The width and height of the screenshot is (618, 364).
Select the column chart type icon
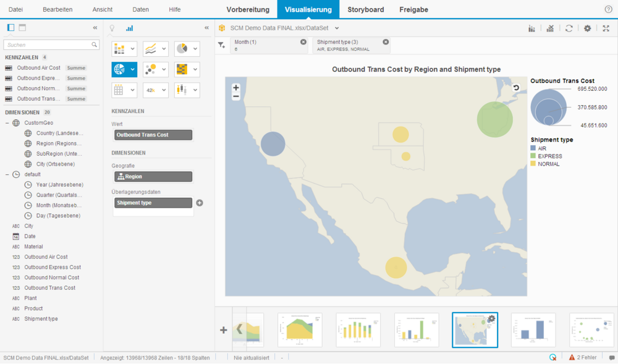[x=119, y=49]
